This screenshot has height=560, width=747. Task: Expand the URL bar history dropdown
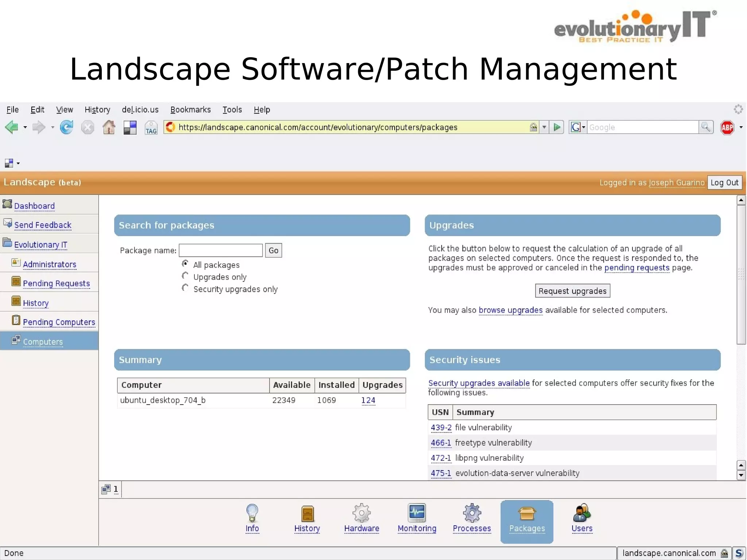tap(544, 127)
